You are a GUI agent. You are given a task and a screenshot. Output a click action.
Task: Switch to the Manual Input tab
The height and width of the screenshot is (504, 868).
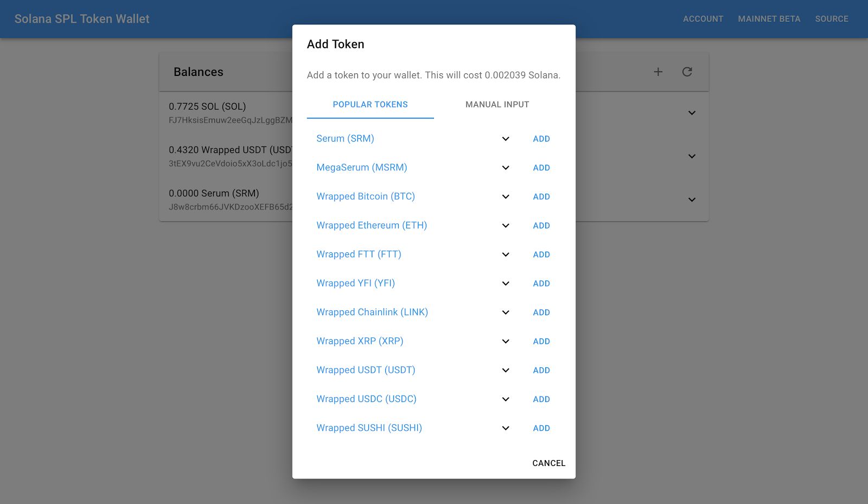[497, 105]
